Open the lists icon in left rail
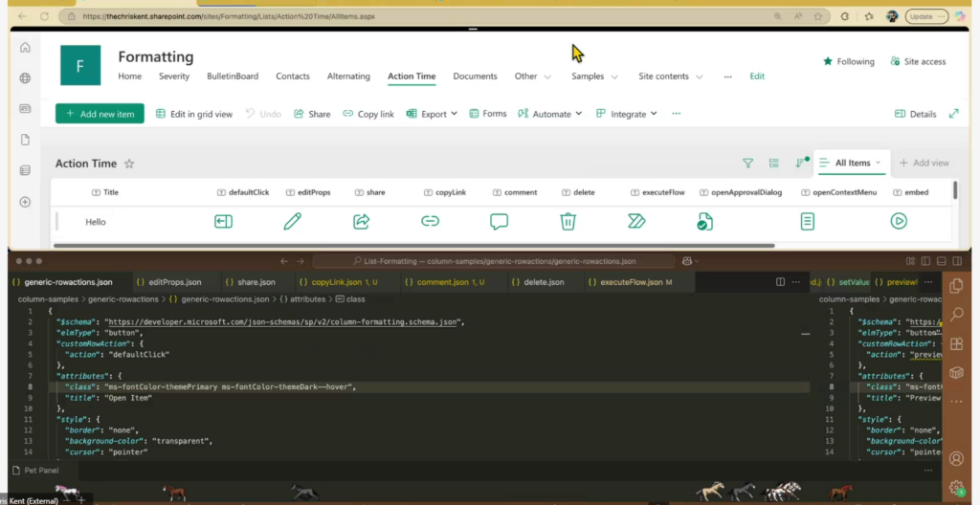Screen dimensions: 980x505 tap(25, 170)
